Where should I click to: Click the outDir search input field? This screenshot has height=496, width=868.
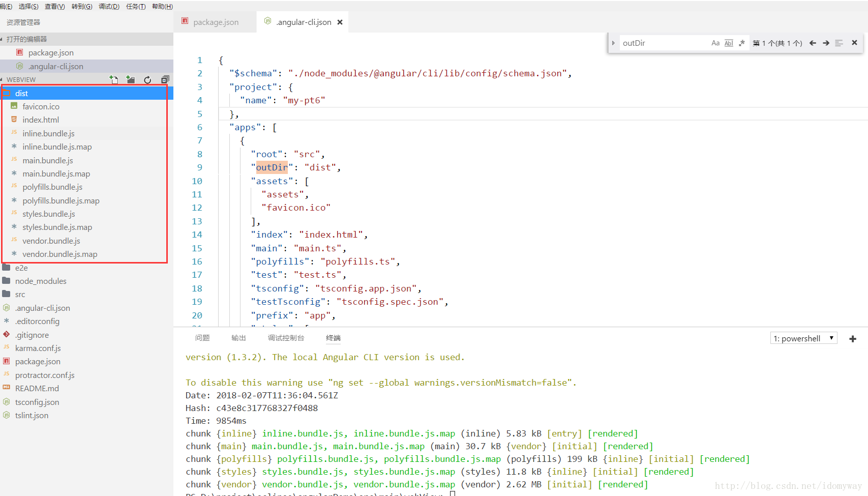click(664, 43)
